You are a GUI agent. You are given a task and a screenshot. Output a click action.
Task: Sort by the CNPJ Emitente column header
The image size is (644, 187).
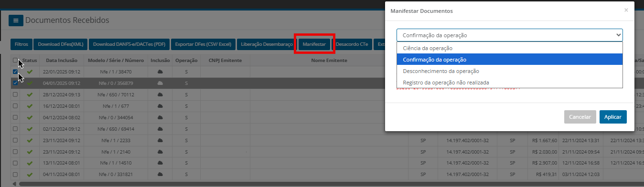click(x=225, y=61)
